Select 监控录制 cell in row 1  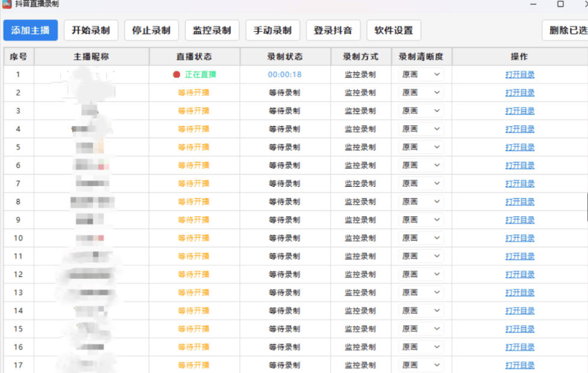tap(360, 74)
